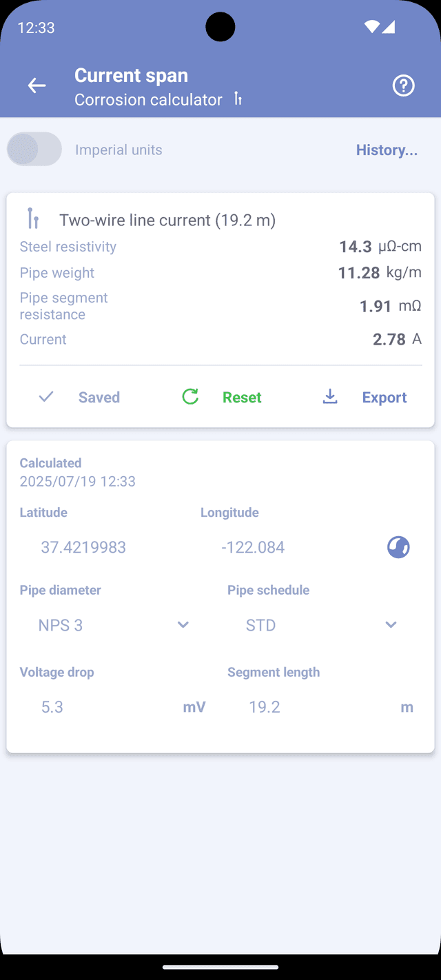Tap the Current span title
This screenshot has width=441, height=980.
coord(131,75)
